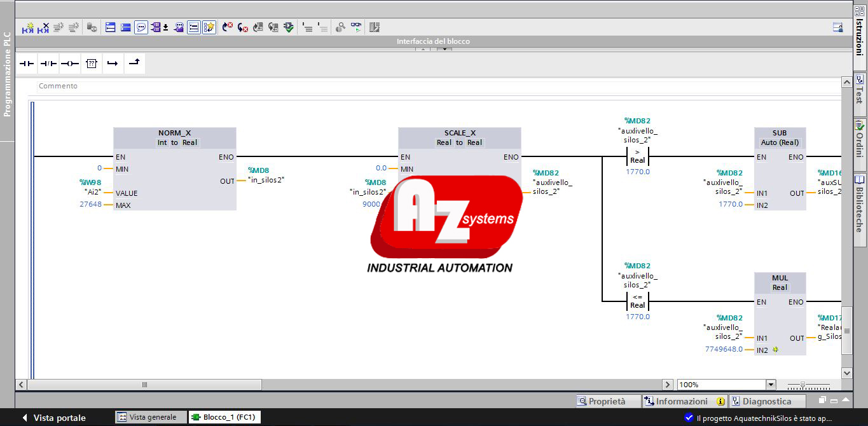
Task: Go to Vista portale
Action: pos(54,418)
